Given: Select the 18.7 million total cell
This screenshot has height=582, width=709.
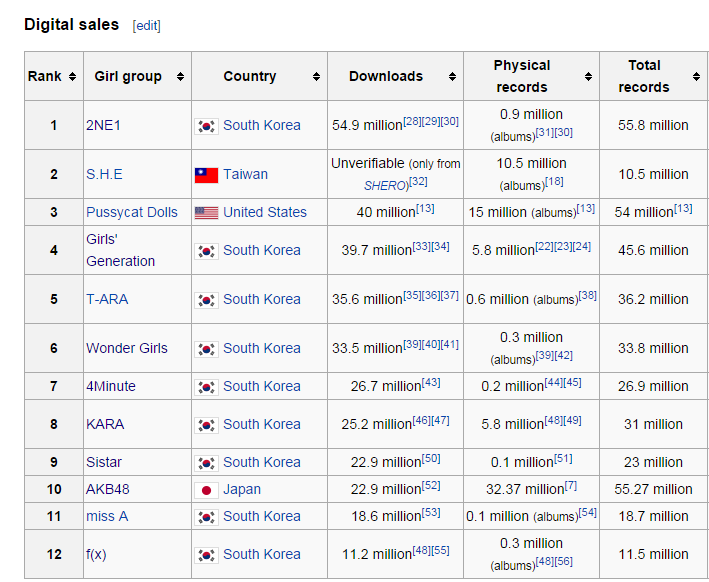Looking at the screenshot, I should (x=653, y=516).
